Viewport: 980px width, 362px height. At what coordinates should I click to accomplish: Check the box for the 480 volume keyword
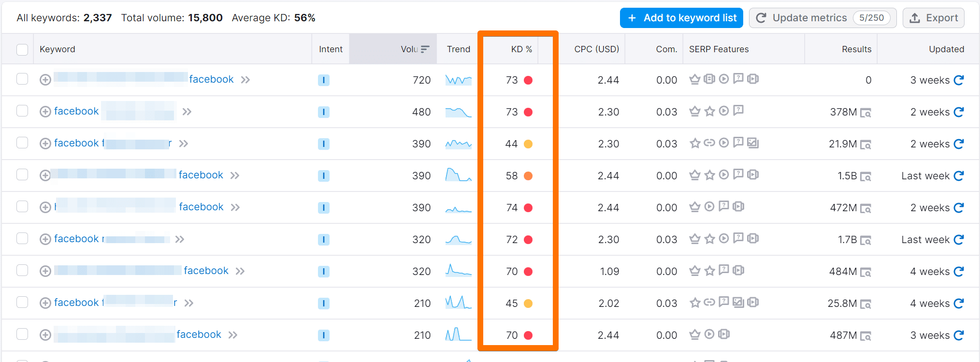pyautogui.click(x=22, y=111)
